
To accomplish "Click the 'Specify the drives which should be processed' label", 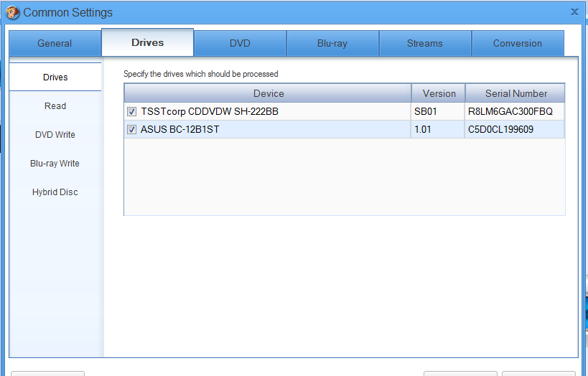I will [201, 74].
